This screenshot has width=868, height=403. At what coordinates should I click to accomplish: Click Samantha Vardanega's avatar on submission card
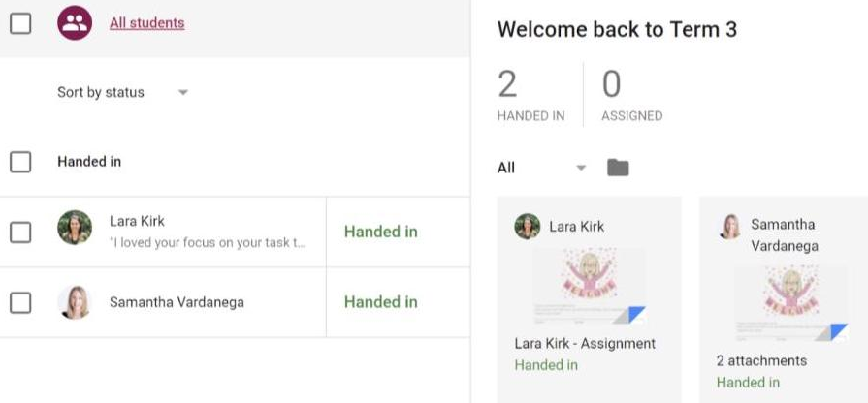[729, 226]
